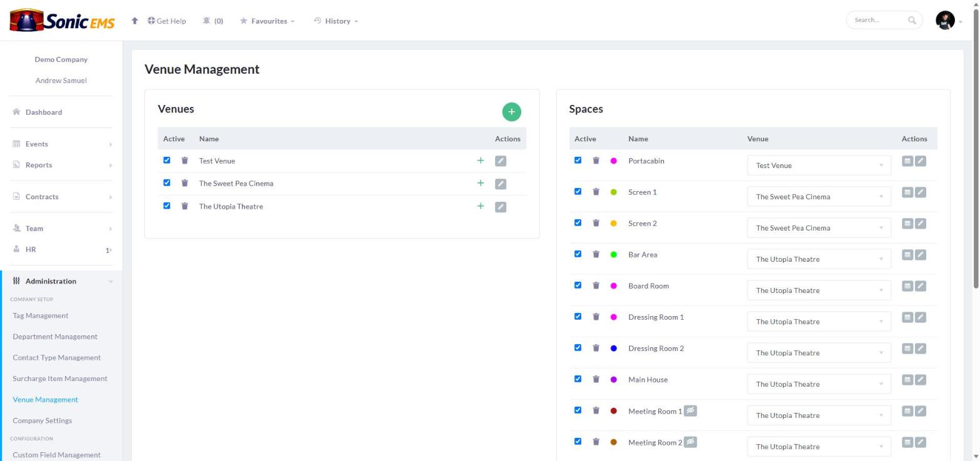Uncheck Active for Test Venue

(167, 160)
